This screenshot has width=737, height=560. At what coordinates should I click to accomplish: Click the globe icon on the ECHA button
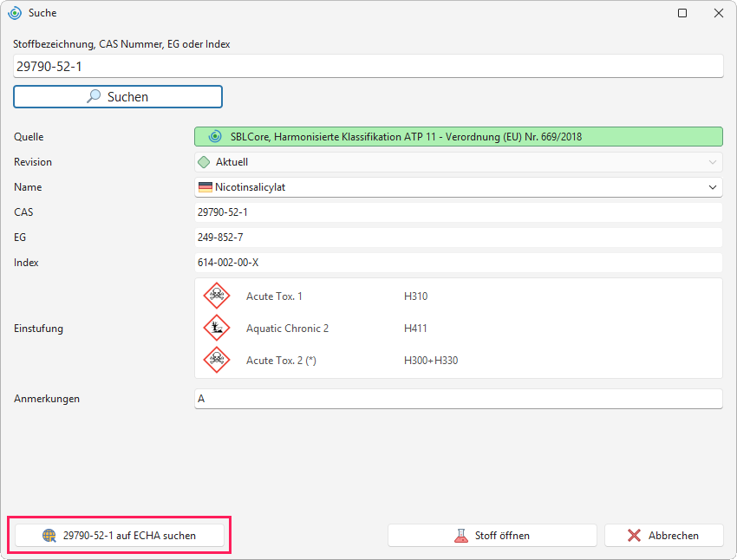coord(49,536)
